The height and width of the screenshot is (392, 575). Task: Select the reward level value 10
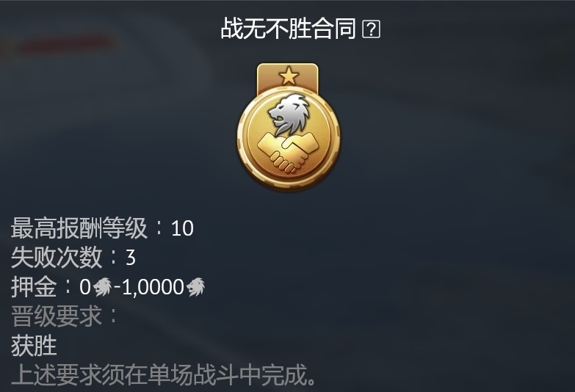pyautogui.click(x=182, y=228)
